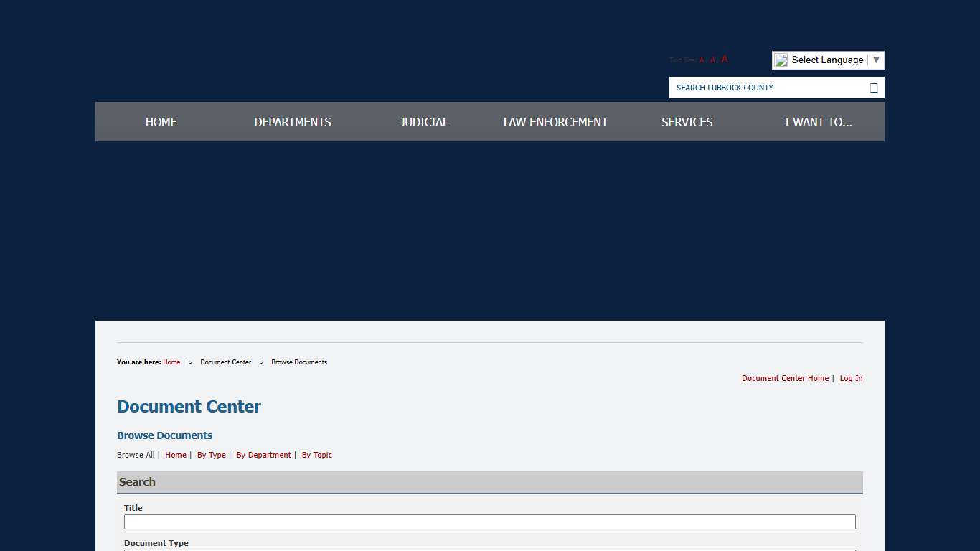Open the Select Language dropdown arrow
The width and height of the screenshot is (980, 551).
click(x=876, y=60)
